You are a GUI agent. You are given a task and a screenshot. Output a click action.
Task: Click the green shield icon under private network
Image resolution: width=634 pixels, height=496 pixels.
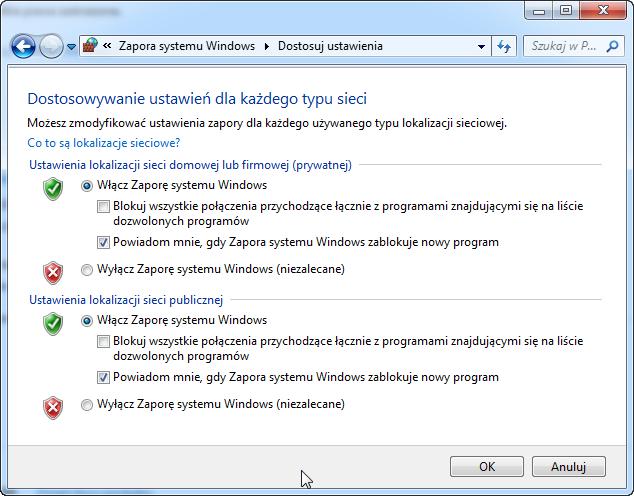pos(53,189)
